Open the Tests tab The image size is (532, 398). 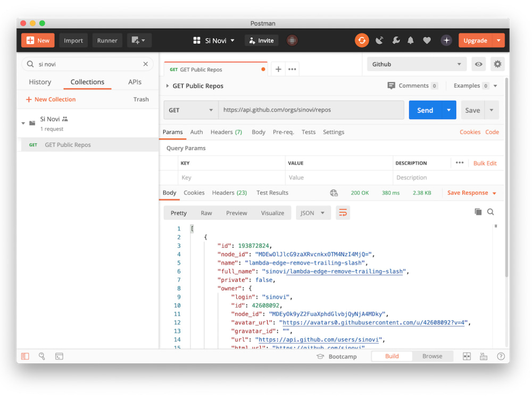(x=309, y=132)
